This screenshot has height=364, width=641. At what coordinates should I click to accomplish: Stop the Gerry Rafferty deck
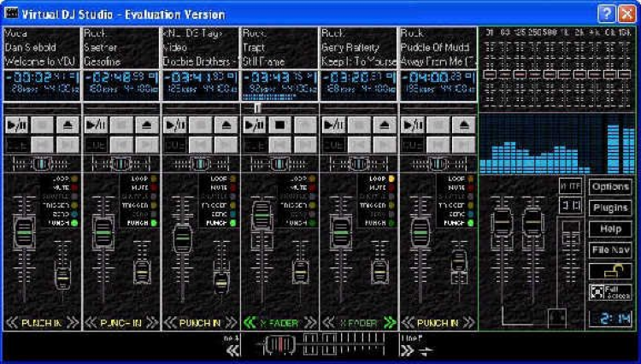[x=359, y=125]
